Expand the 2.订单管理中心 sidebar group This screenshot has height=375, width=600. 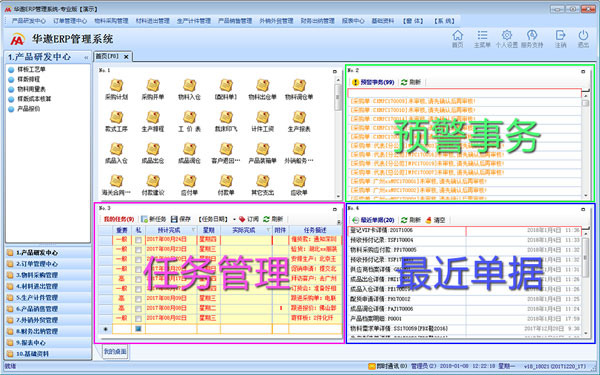pos(48,264)
